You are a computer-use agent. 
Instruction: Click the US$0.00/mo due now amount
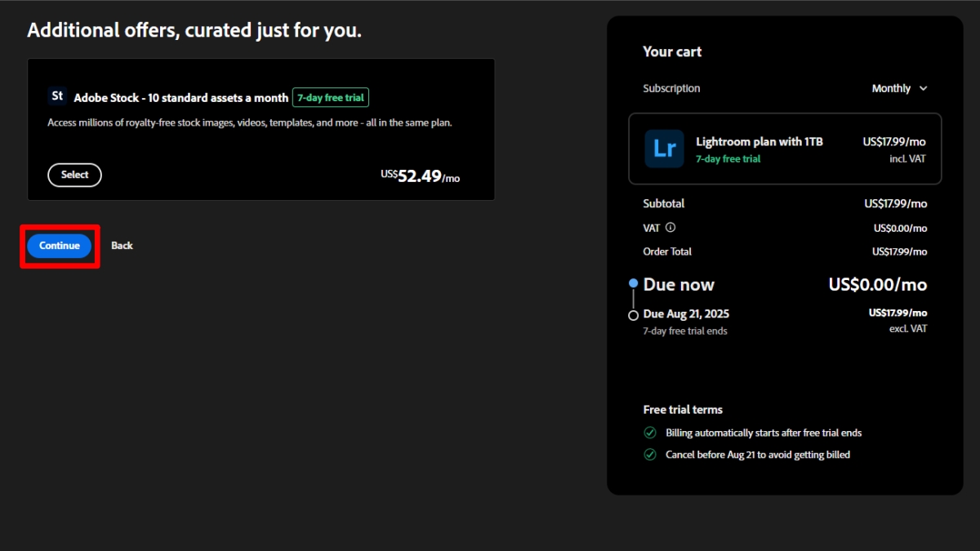[x=878, y=285]
